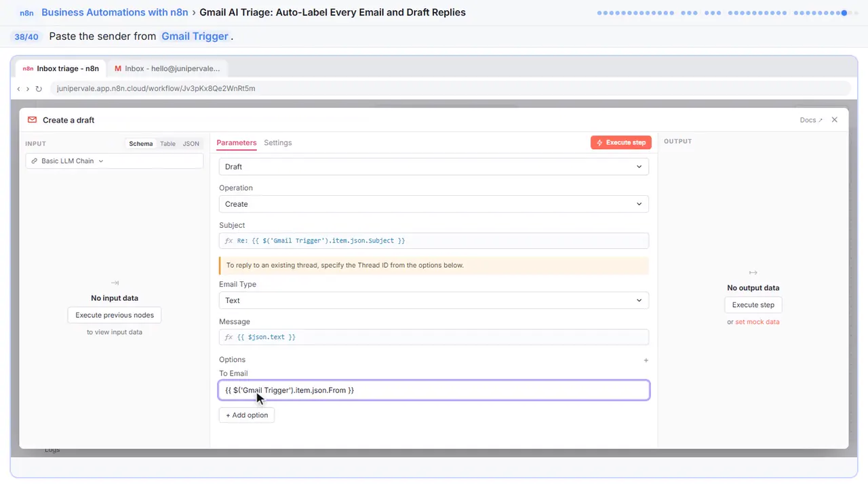Click the n8n logo badge beside the course title
868x488 pixels.
tap(27, 13)
